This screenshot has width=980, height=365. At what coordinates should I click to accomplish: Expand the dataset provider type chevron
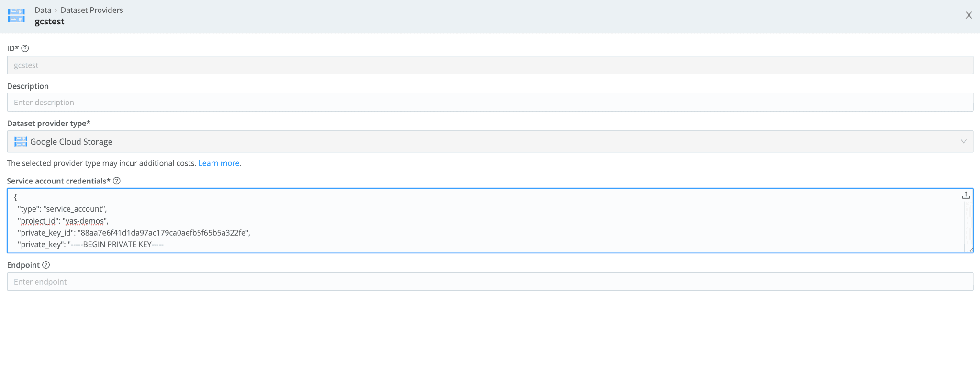point(963,142)
